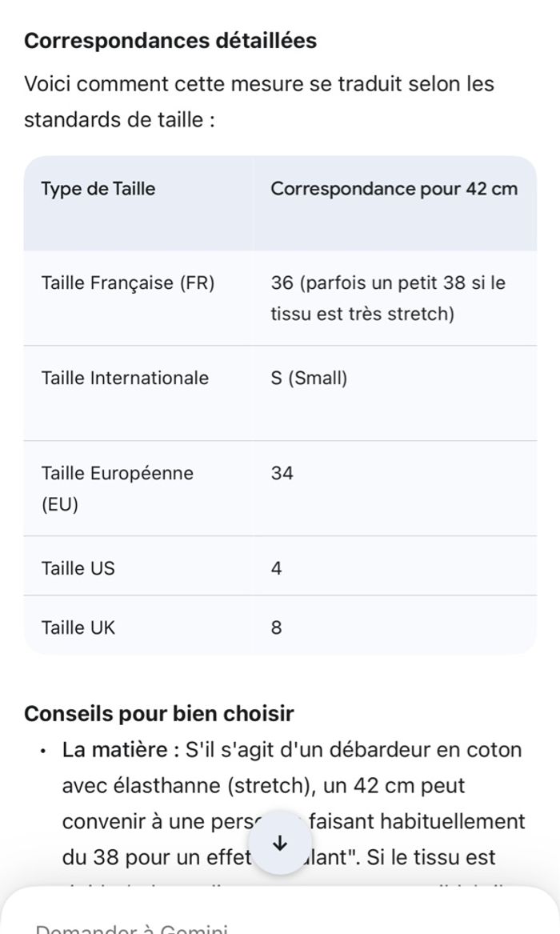Viewport: 560px width, 934px height.
Task: Select the "Taille Internationale" row label
Action: coord(125,378)
